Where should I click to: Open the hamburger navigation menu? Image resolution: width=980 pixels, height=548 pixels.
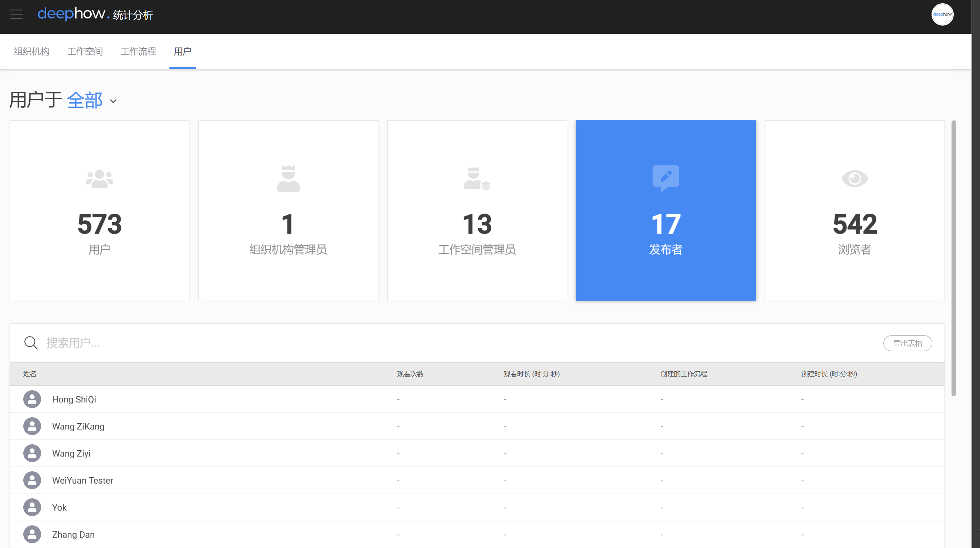[x=16, y=14]
